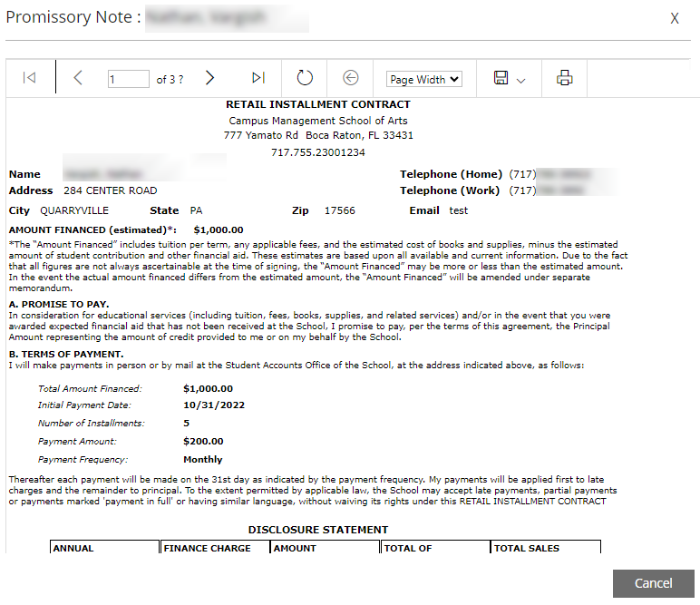
Task: Go to the first page of report
Action: click(29, 78)
